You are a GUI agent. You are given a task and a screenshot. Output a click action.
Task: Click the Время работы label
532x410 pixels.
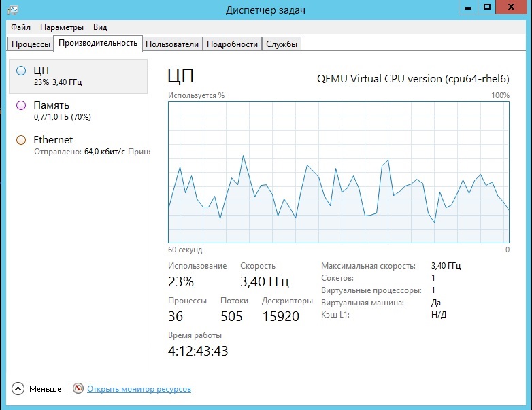point(195,335)
